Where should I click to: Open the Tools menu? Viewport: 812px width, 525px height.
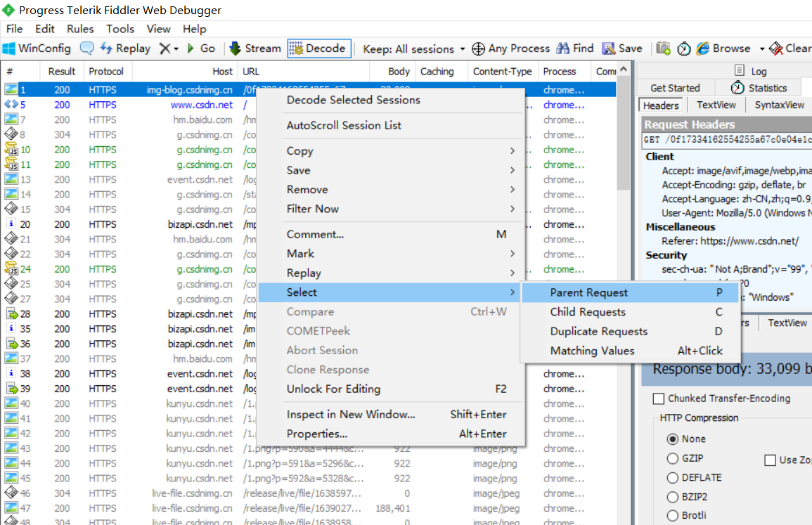(x=120, y=29)
